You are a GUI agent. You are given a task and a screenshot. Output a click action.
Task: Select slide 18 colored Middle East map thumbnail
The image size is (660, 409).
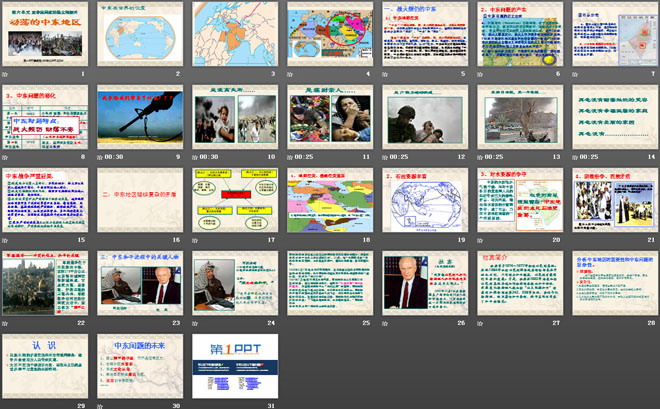(330, 200)
